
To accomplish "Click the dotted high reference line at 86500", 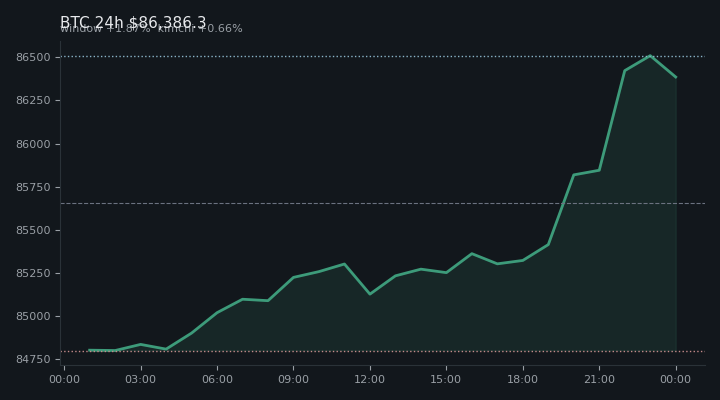I will tap(383, 56).
